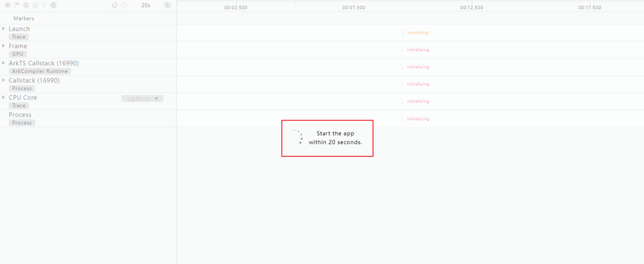The height and width of the screenshot is (264, 644).
Task: Click the 20s time scale value
Action: point(145,5)
